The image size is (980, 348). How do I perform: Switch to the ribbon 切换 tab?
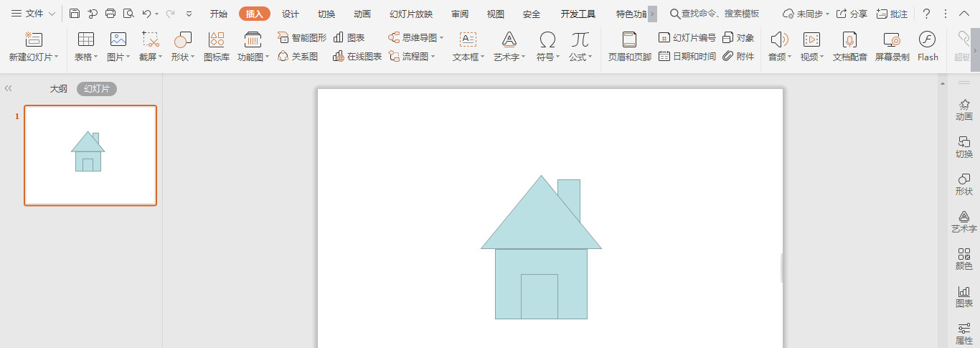coord(326,14)
